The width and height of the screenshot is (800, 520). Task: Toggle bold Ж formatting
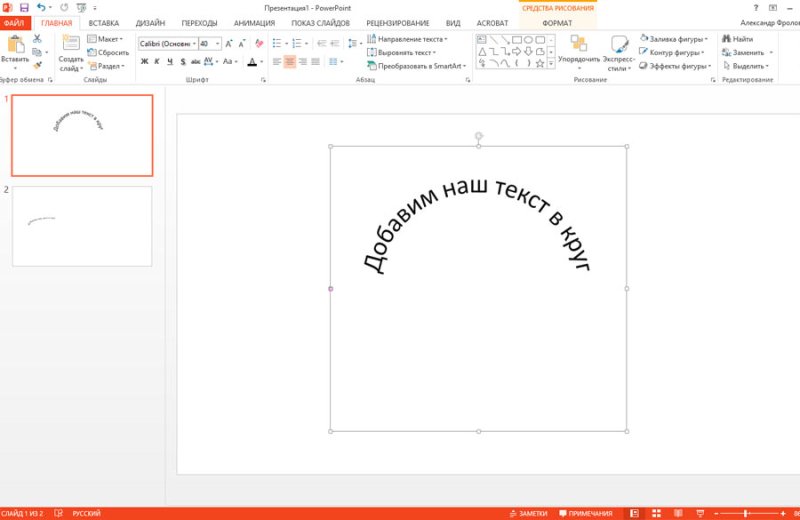coord(144,62)
